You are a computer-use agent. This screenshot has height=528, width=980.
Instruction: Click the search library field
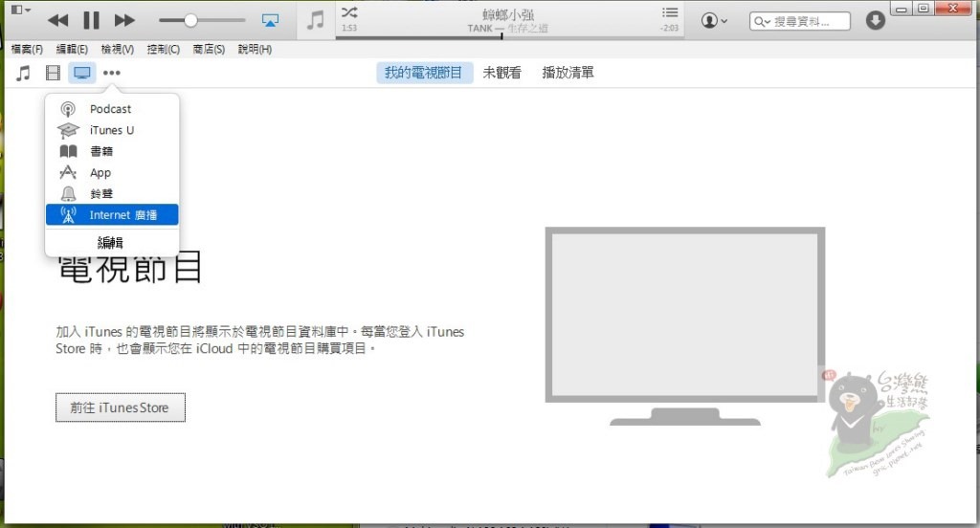click(799, 21)
